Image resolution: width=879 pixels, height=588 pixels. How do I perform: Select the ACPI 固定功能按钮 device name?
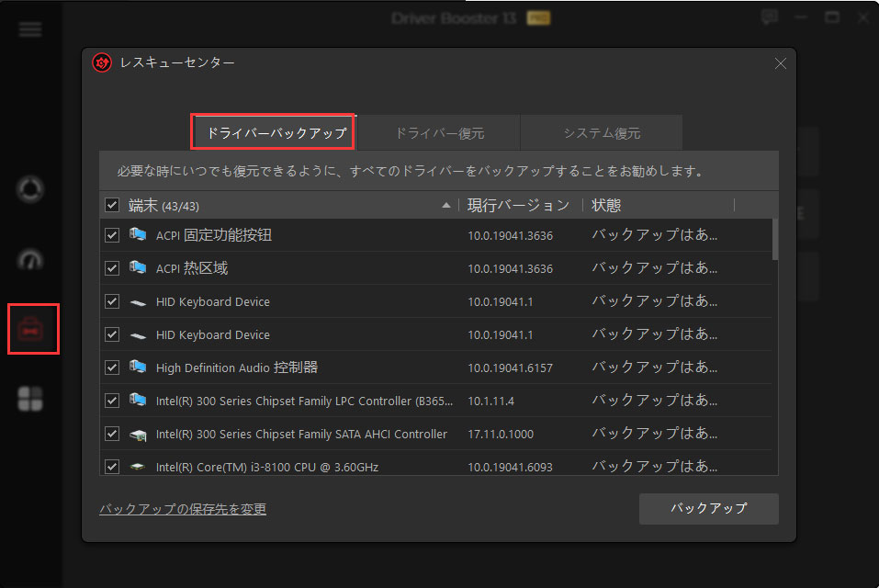(x=214, y=235)
